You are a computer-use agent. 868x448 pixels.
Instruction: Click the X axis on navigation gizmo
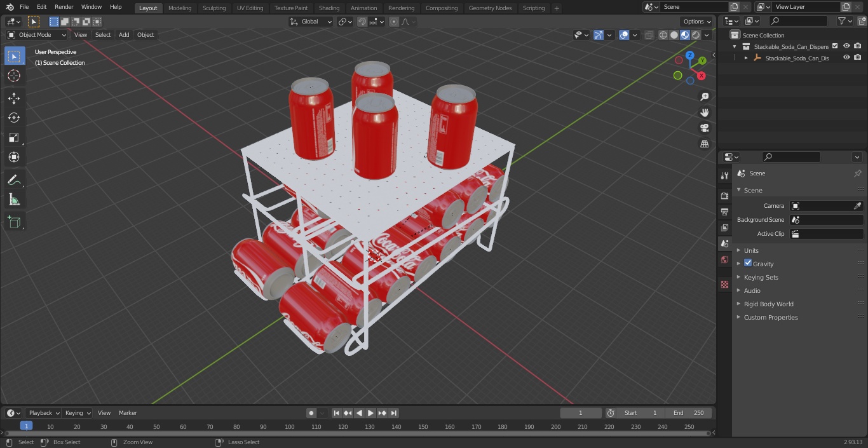click(702, 76)
